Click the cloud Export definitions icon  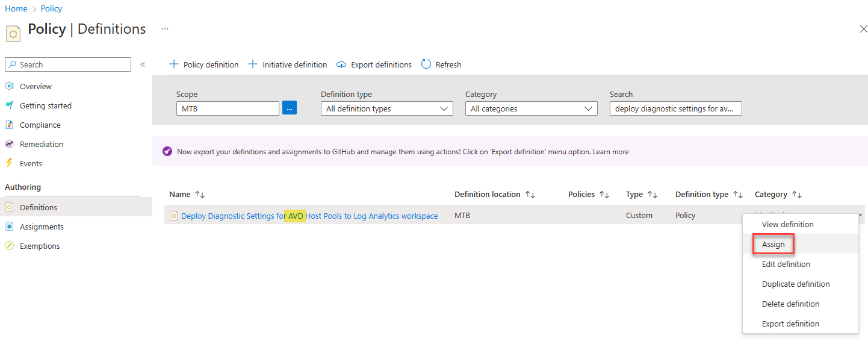point(341,64)
